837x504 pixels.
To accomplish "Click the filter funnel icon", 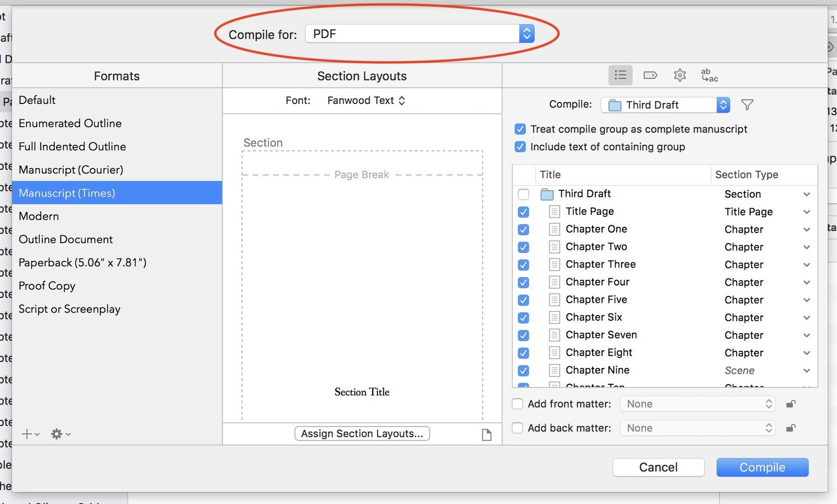I will point(747,105).
